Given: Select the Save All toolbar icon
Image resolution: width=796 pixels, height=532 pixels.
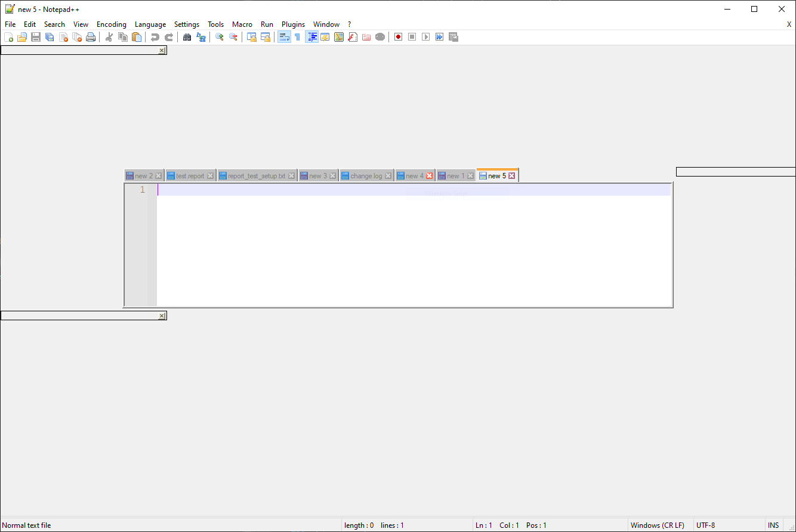Looking at the screenshot, I should [x=50, y=36].
